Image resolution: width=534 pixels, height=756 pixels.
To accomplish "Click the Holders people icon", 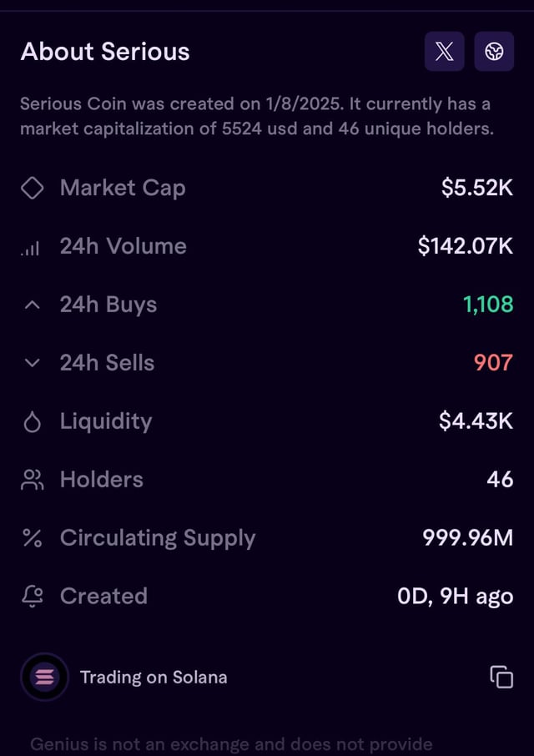I will coord(32,480).
